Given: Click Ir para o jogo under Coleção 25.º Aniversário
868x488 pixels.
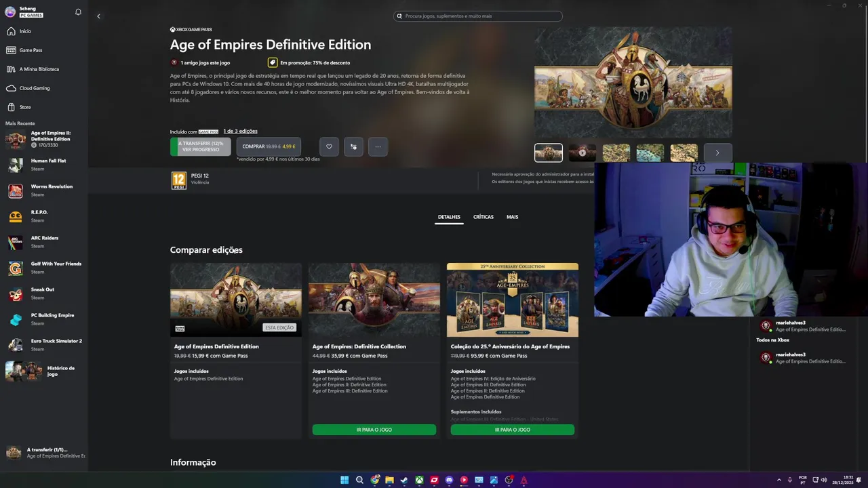Looking at the screenshot, I should coord(513,430).
